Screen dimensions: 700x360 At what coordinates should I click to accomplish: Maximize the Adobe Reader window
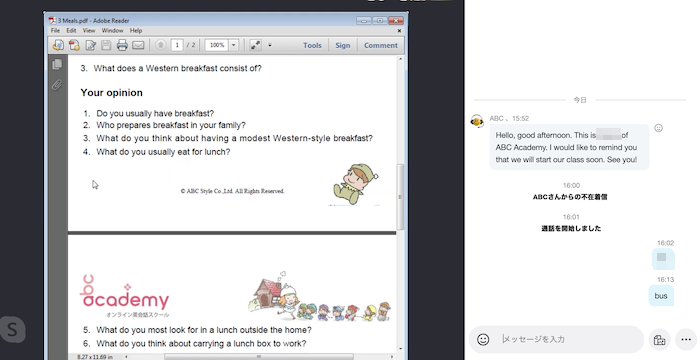pyautogui.click(x=379, y=21)
